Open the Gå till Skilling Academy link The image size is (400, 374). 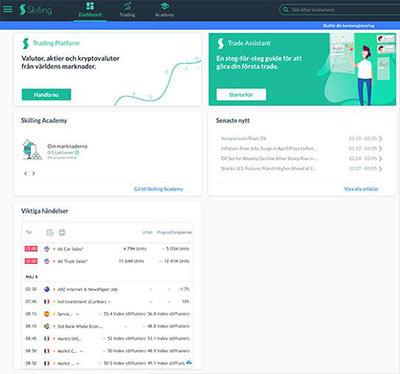pos(159,189)
